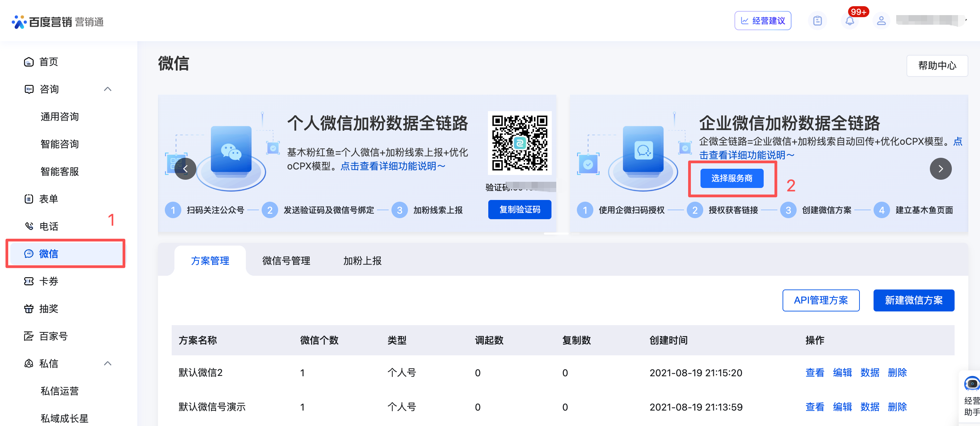Screen dimensions: 980x426
Task: Click the 首页 home icon in sidebar
Action: (x=29, y=62)
